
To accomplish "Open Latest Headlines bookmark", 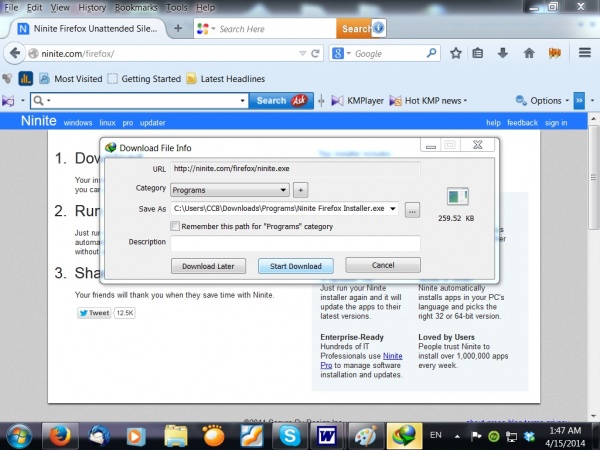I will (x=226, y=79).
